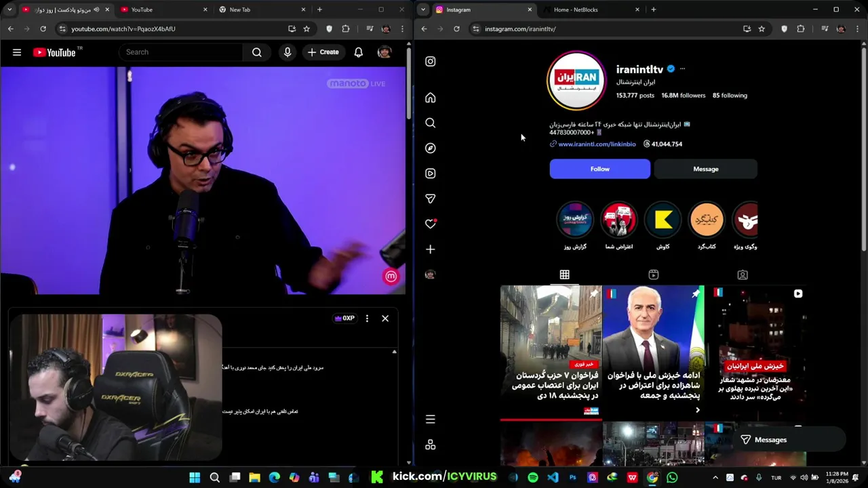The width and height of the screenshot is (868, 488).
Task: Open Instagram Explore compass icon
Action: click(430, 148)
